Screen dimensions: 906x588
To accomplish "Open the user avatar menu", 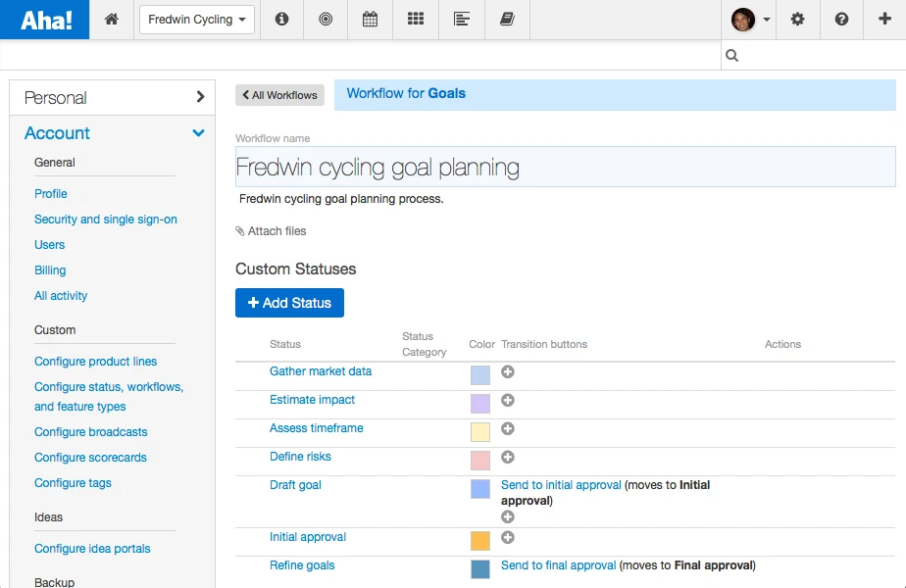I will pyautogui.click(x=750, y=19).
